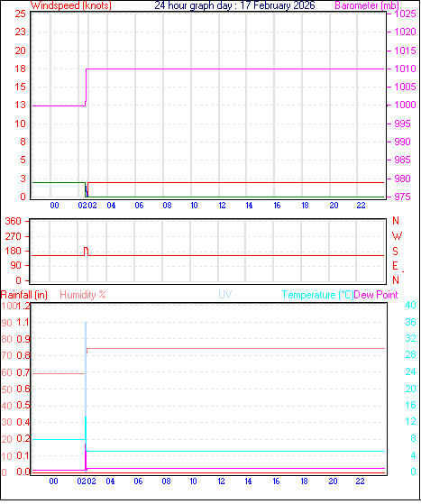Click rainfall axis value 0.8

point(23,356)
